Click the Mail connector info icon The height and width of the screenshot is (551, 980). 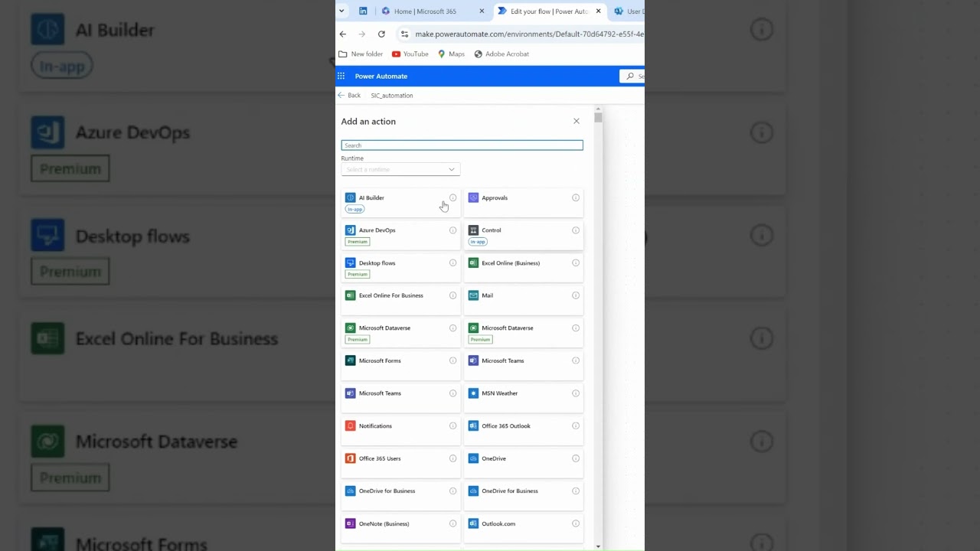(x=576, y=295)
